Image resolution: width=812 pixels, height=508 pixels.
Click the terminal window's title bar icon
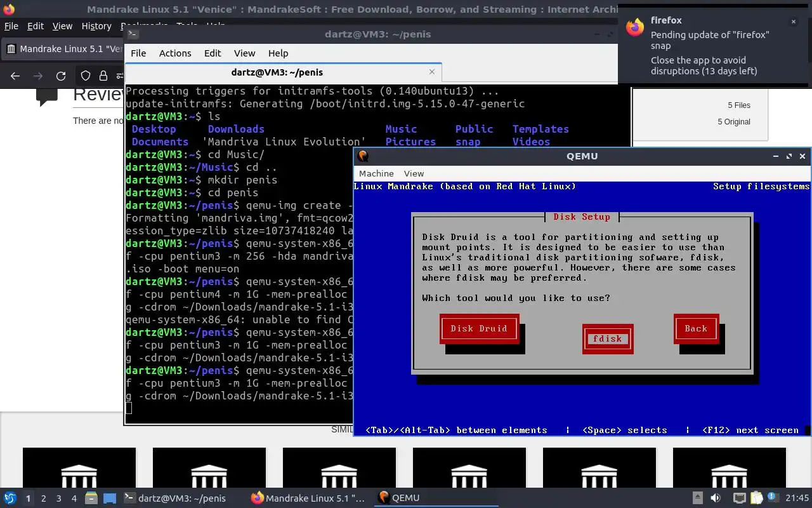pos(133,34)
